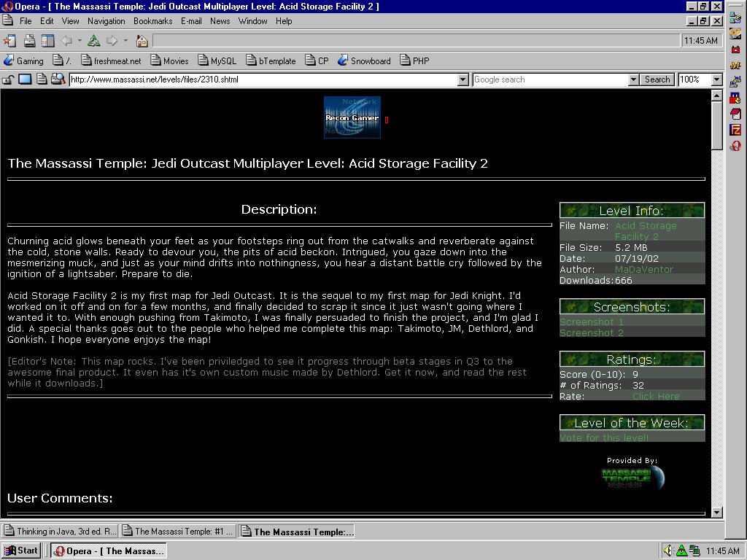
Task: Click the Search button
Action: click(x=657, y=79)
